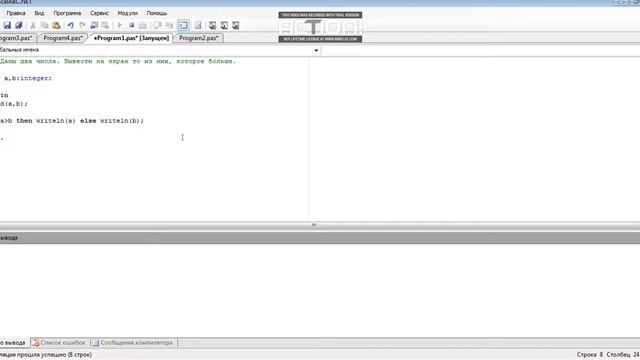Click the Save All toolbar icon
640x360 pixels.
point(18,25)
